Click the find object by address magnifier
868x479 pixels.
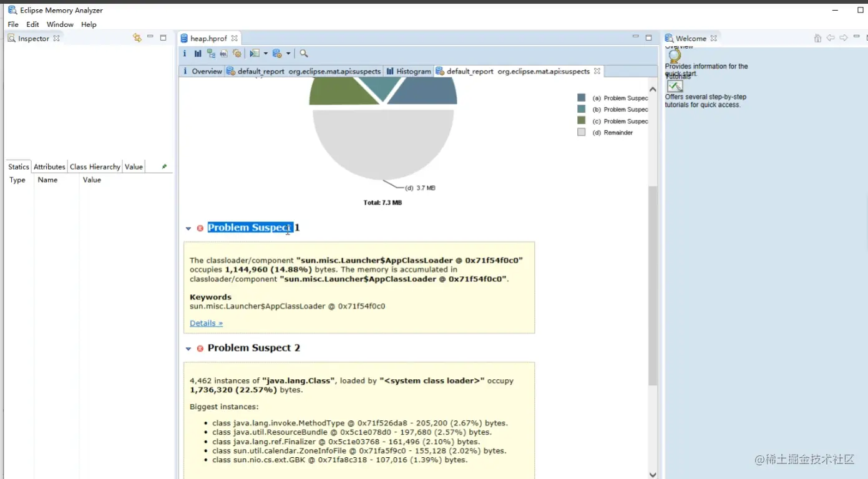[304, 54]
